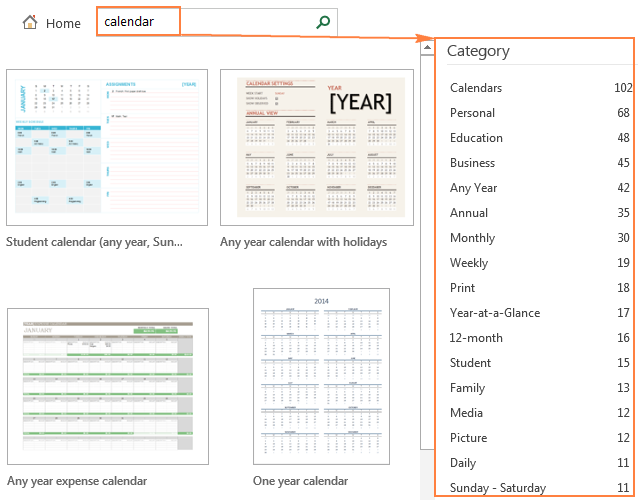
Task: Open the Student calendar template thumbnail
Action: click(107, 148)
